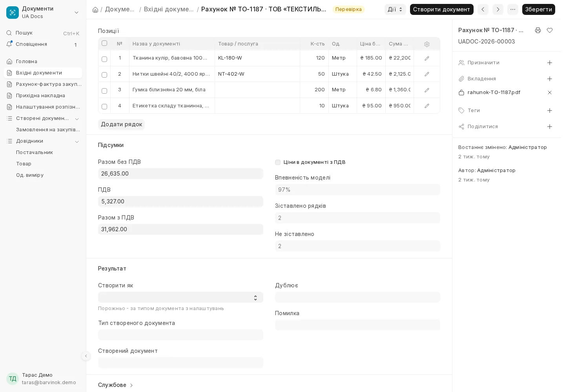Open Головна in sidebar
The image size is (565, 392).
pyautogui.click(x=43, y=62)
